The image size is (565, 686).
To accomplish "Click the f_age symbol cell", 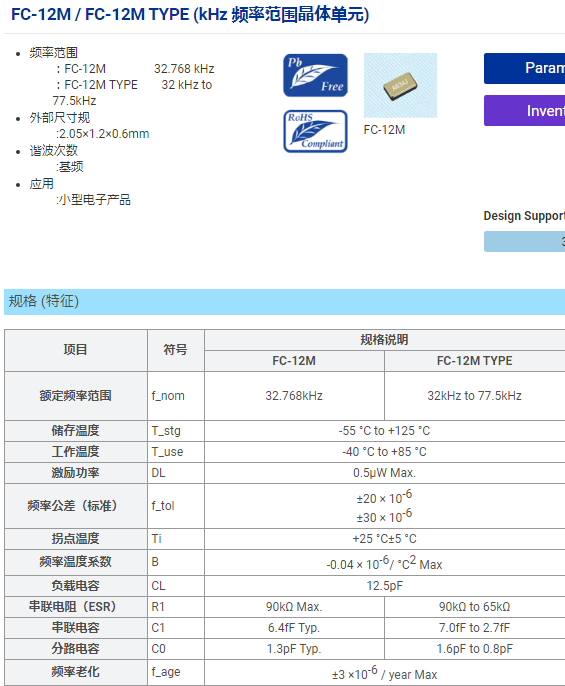I will click(175, 672).
